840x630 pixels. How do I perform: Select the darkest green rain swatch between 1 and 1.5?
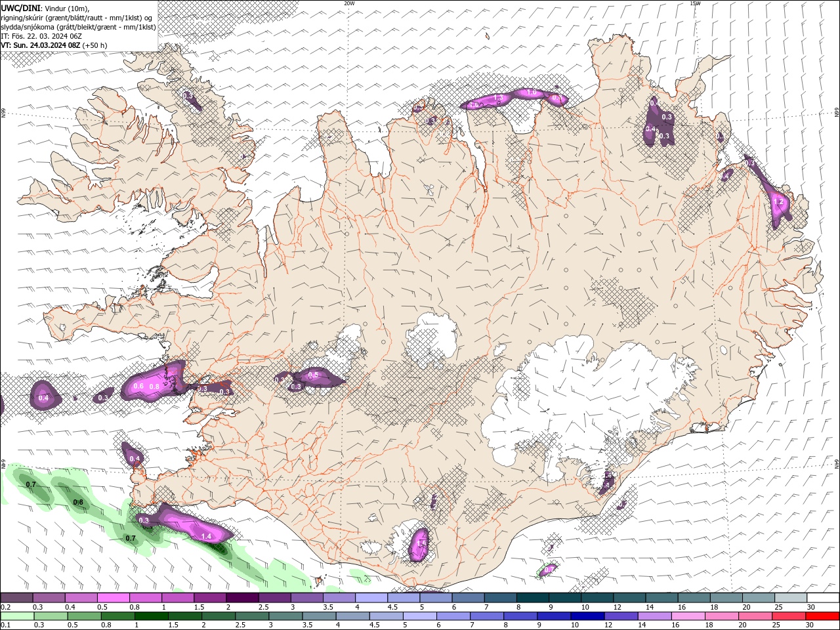coord(152,616)
